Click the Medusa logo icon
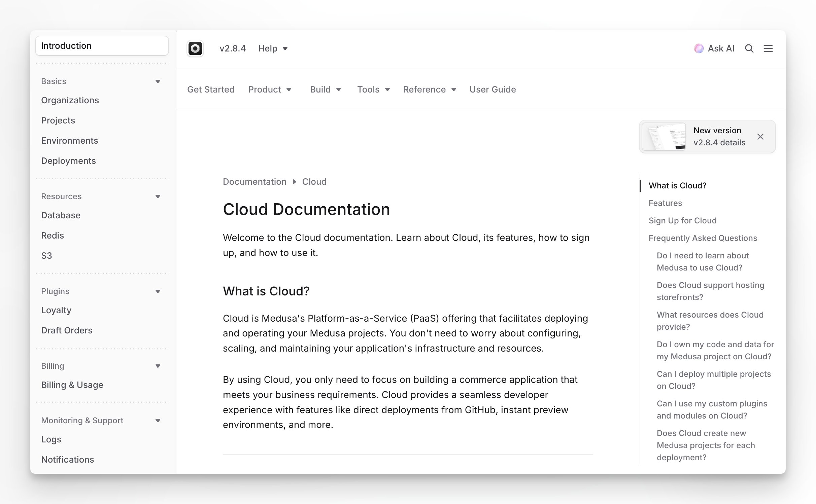Image resolution: width=816 pixels, height=504 pixels. pos(195,48)
